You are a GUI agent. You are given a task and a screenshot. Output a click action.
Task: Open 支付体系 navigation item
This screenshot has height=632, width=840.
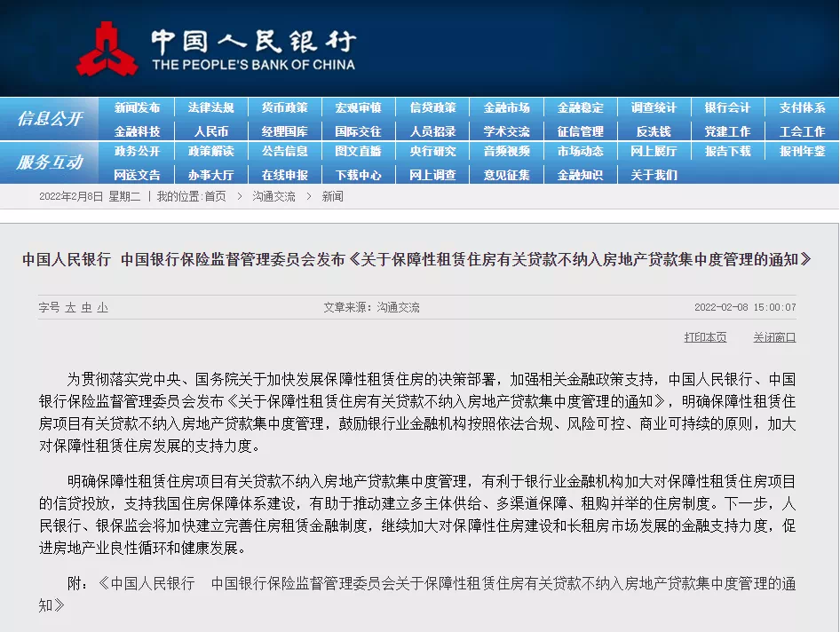point(803,107)
